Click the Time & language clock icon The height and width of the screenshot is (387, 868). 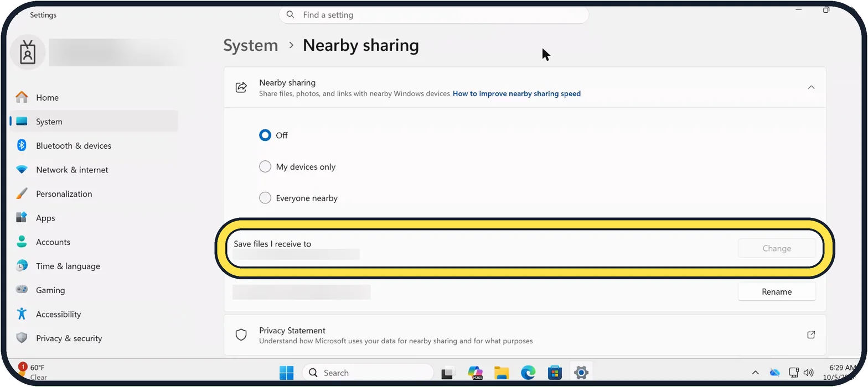pos(22,266)
